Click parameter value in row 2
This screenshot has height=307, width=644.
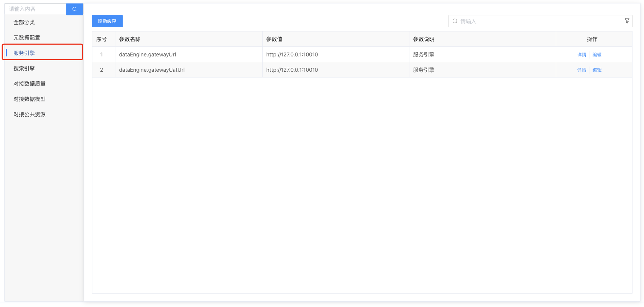point(336,70)
